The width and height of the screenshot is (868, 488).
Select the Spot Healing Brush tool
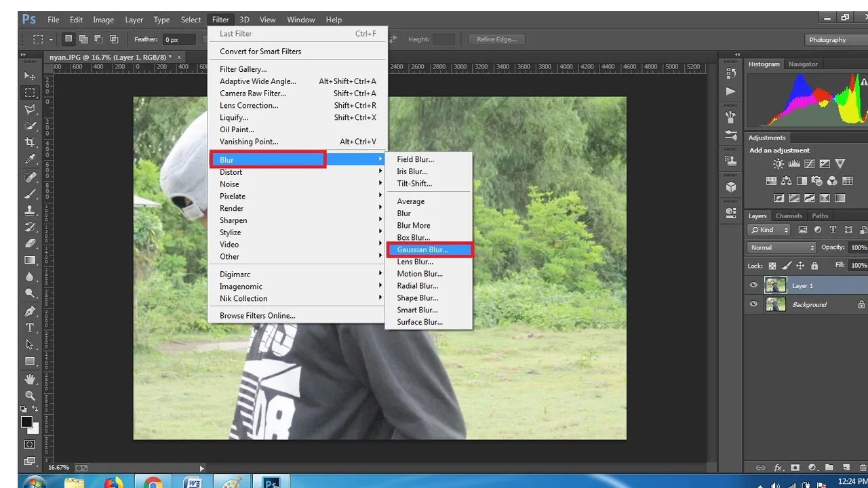click(30, 177)
